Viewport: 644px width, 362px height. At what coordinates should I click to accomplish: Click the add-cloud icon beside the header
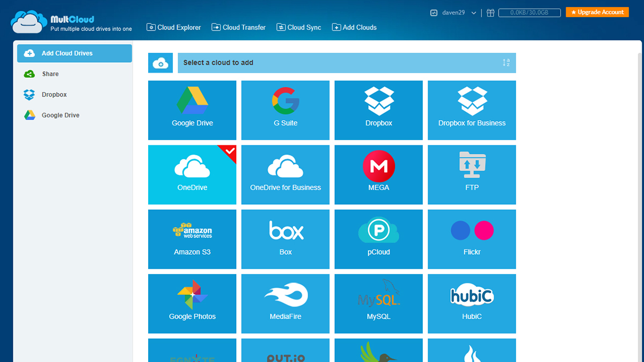(160, 63)
